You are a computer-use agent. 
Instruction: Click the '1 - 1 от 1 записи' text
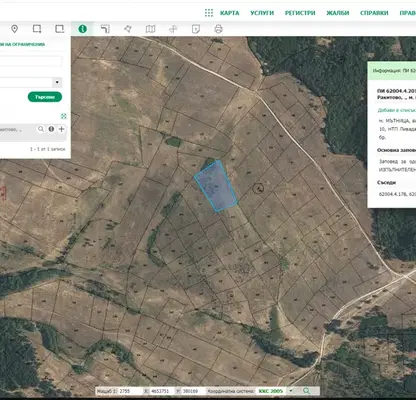click(48, 149)
